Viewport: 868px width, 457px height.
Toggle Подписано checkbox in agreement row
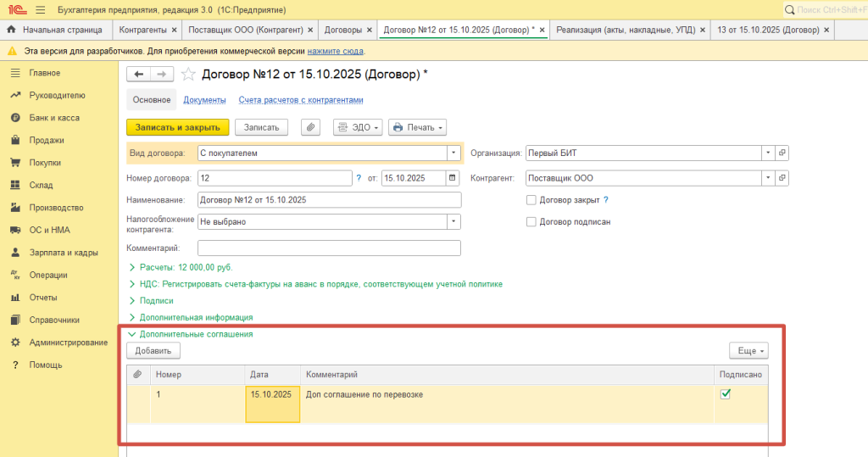pyautogui.click(x=726, y=394)
